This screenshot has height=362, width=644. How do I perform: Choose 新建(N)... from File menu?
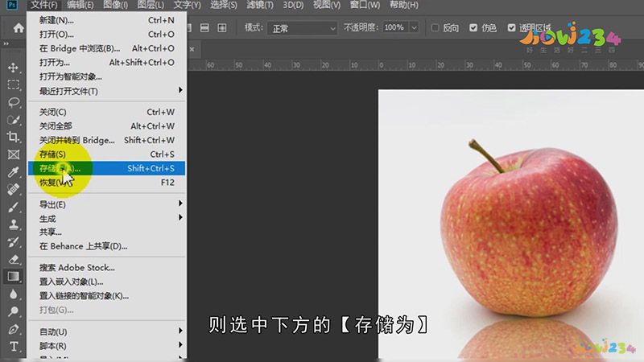(x=106, y=20)
